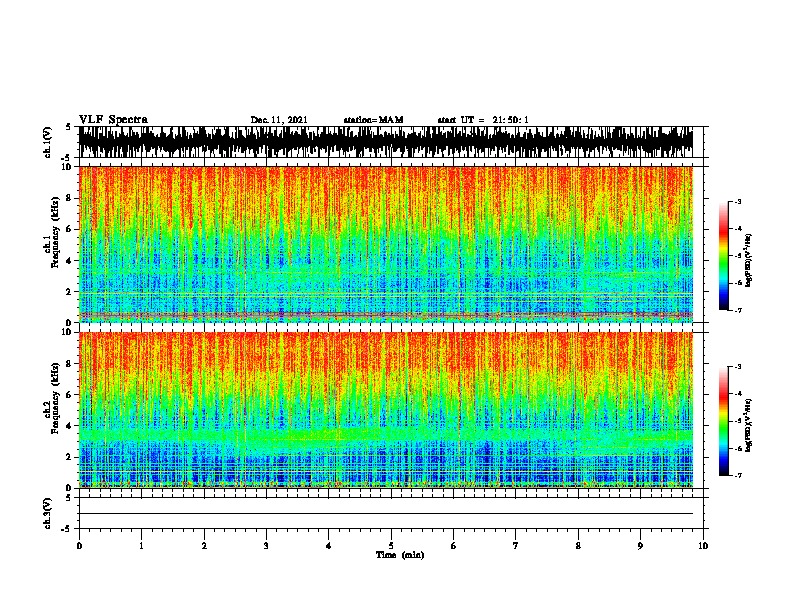
Task: Click the "-7" tick on upper colorbar
Action: pos(738,310)
